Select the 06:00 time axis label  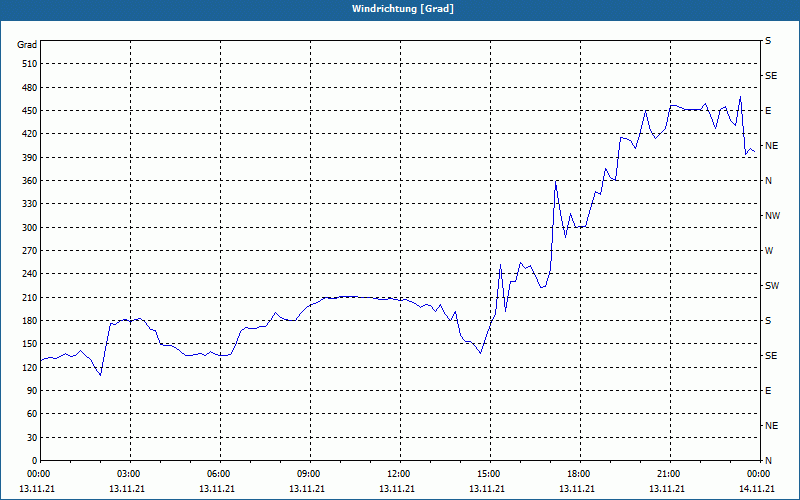coord(219,473)
